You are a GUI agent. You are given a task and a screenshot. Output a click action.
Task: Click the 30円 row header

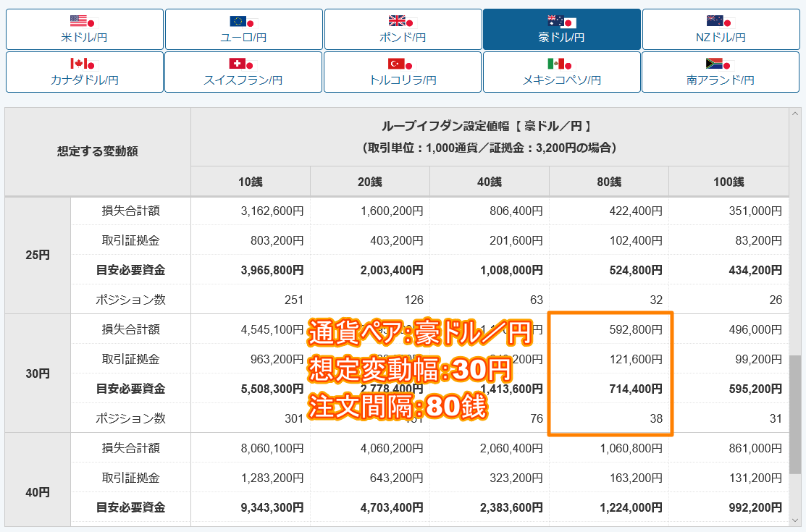38,373
